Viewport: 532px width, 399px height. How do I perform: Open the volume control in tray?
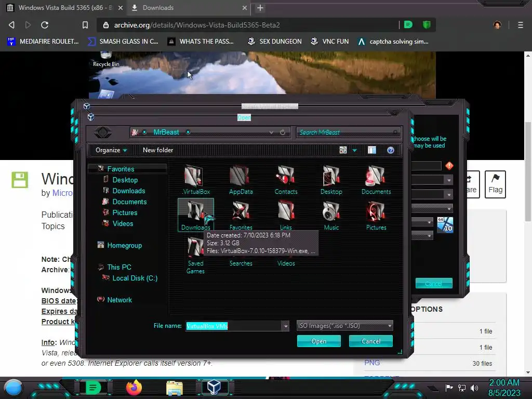(x=474, y=388)
